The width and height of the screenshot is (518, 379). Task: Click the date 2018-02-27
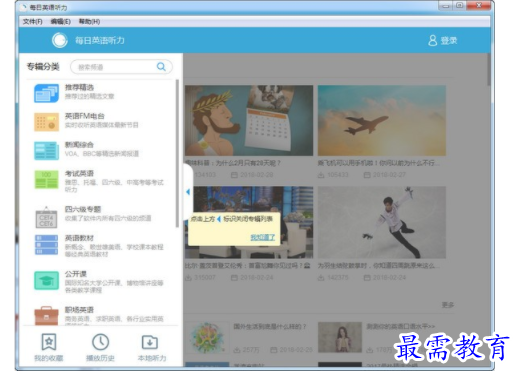(x=389, y=175)
